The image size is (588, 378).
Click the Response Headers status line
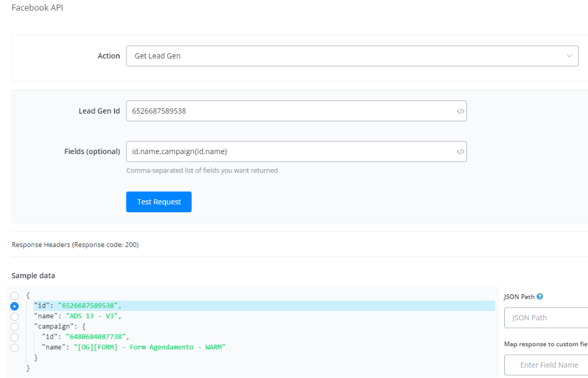[75, 245]
